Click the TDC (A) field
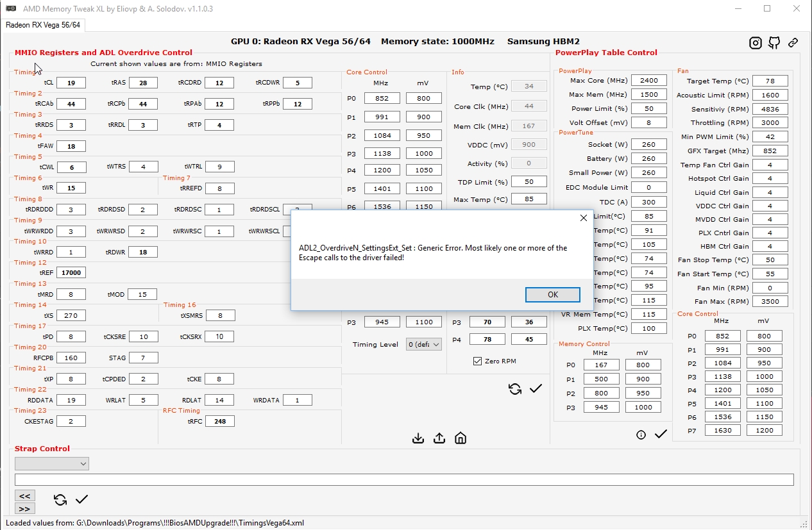 coord(648,202)
